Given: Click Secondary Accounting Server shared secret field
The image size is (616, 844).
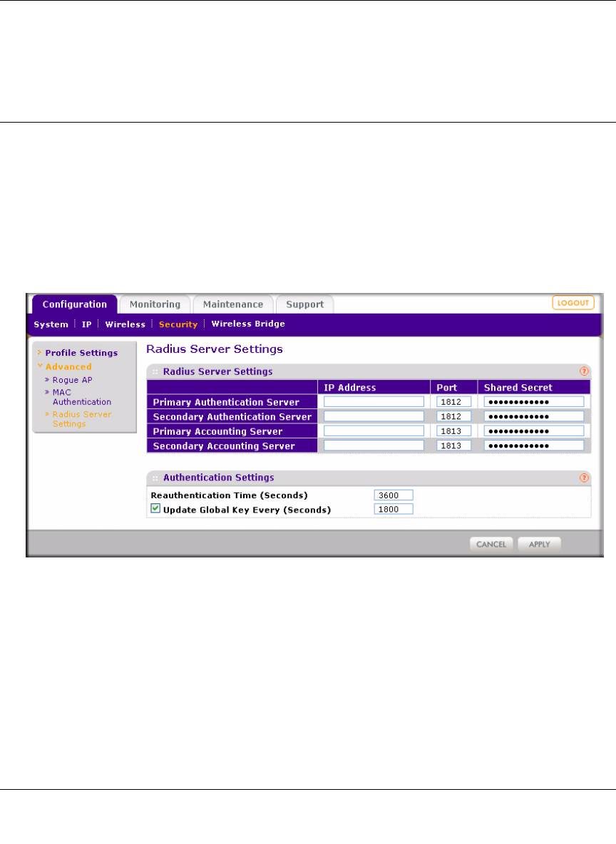Looking at the screenshot, I should click(533, 445).
